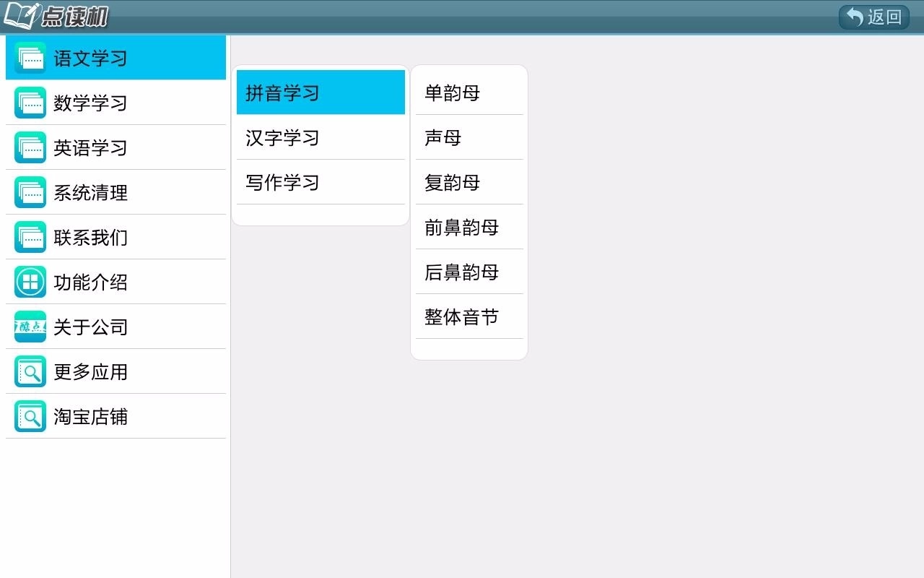Select the 淘宝店铺 search icon
The image size is (924, 578).
pyautogui.click(x=30, y=416)
